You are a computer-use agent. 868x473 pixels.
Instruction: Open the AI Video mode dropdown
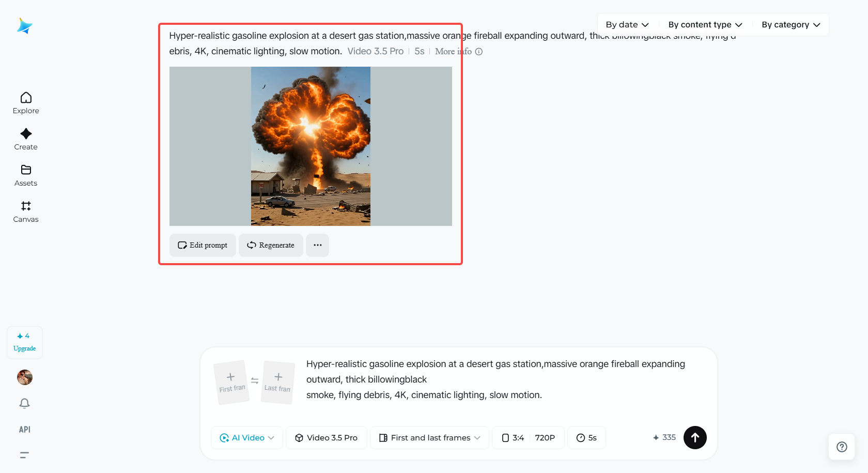point(246,437)
